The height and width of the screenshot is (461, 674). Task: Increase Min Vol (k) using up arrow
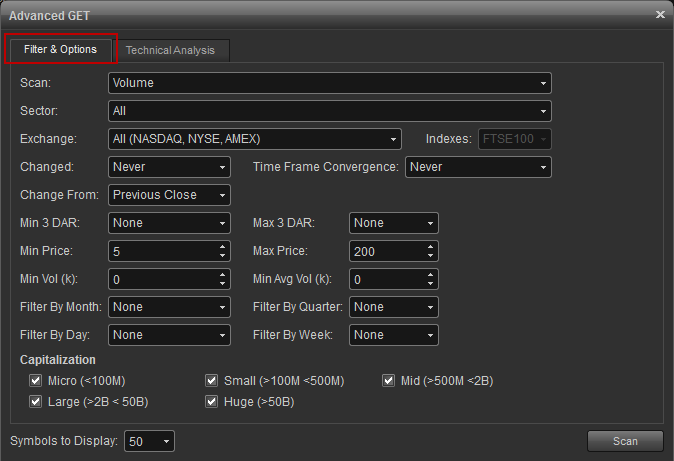(222, 275)
